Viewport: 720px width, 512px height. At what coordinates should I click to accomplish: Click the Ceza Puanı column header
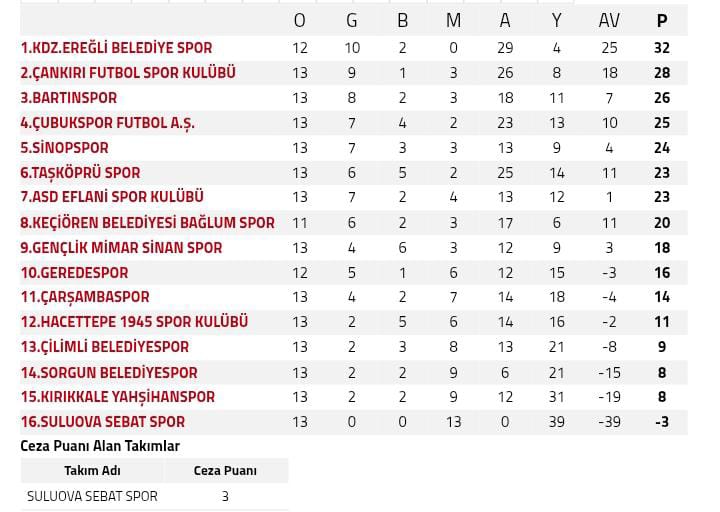[x=225, y=471]
